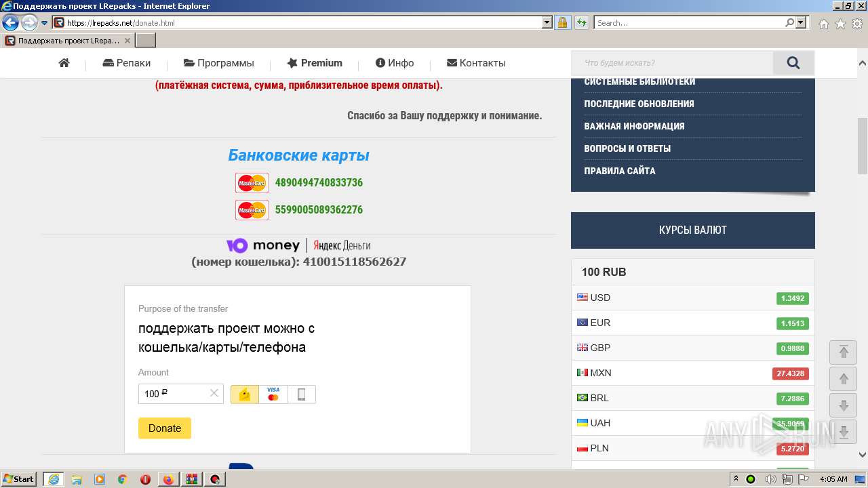The height and width of the screenshot is (488, 868).
Task: Select card number 4890494740833736 text
Action: pyautogui.click(x=319, y=182)
